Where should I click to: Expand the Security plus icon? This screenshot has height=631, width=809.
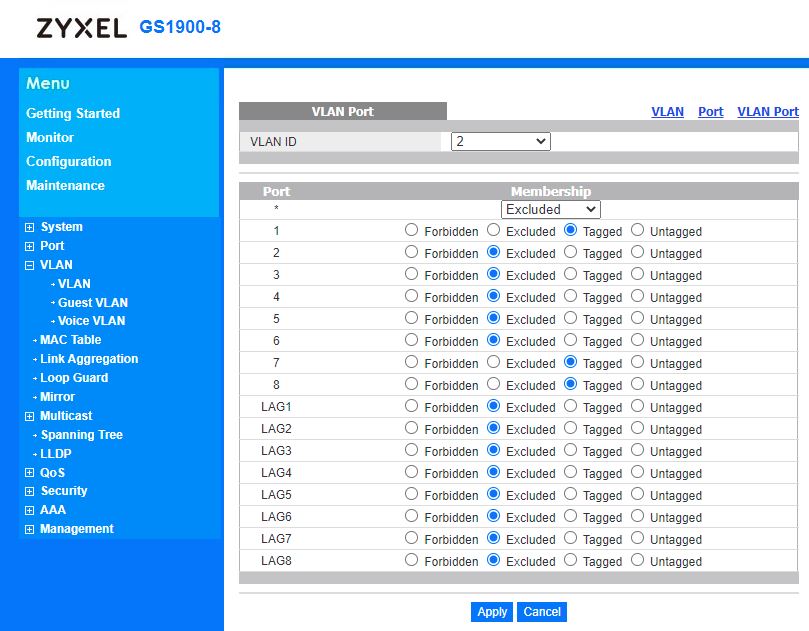[30, 492]
